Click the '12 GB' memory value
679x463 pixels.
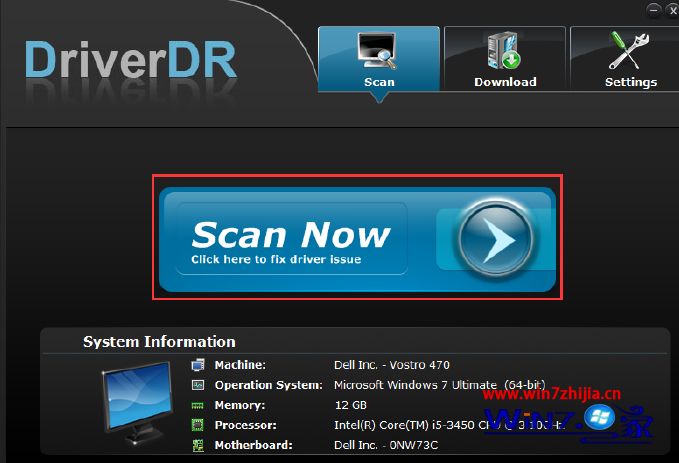(351, 405)
